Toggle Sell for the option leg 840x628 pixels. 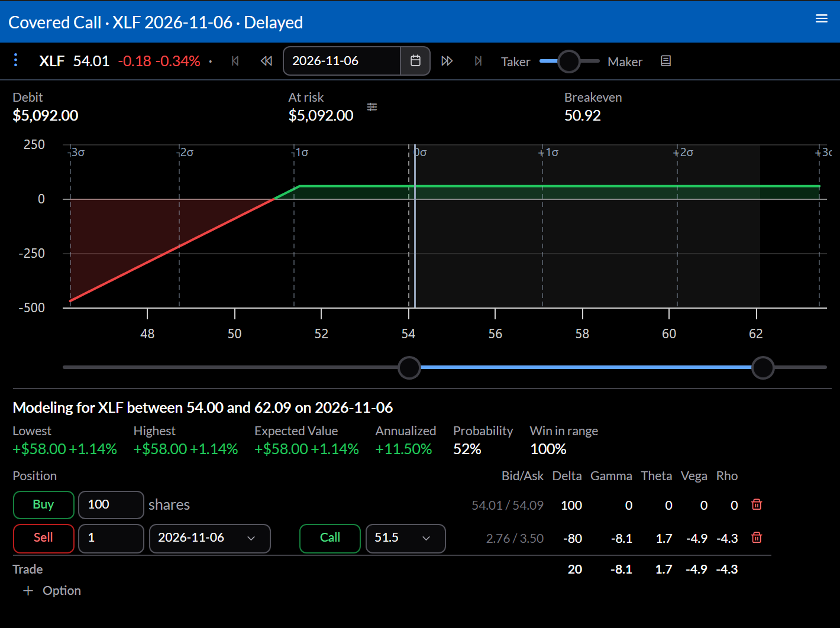pyautogui.click(x=44, y=538)
